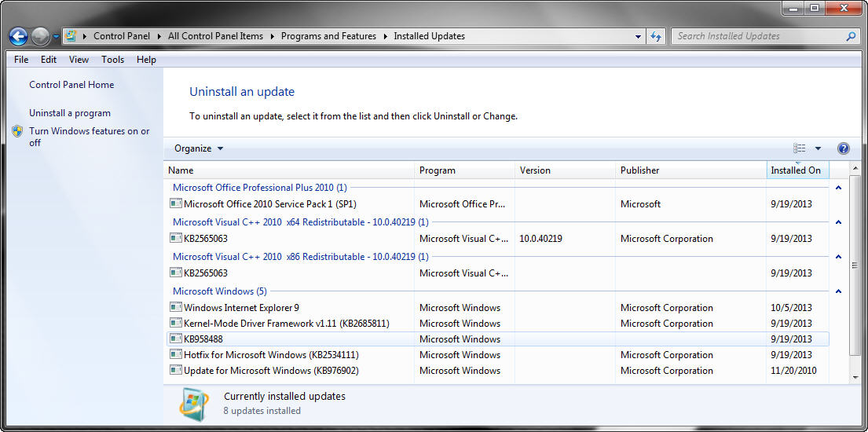This screenshot has width=868, height=432.
Task: Click the change view icon in toolbar
Action: pos(799,148)
